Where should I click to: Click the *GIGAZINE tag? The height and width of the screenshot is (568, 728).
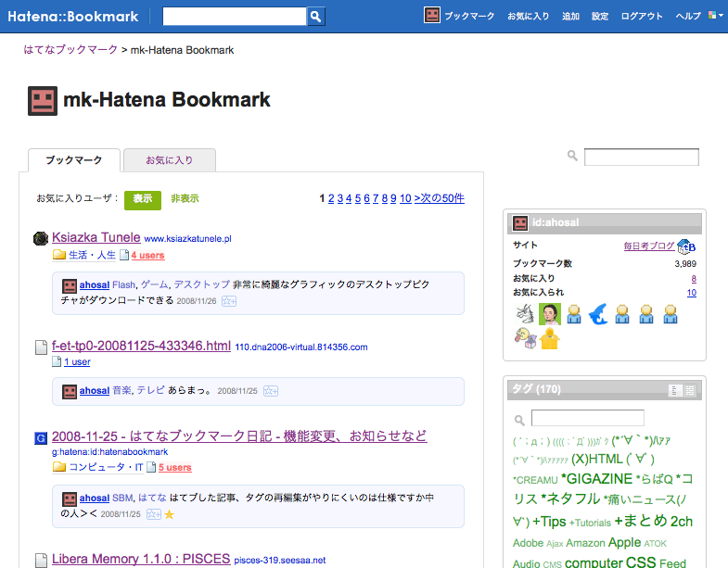point(596,478)
